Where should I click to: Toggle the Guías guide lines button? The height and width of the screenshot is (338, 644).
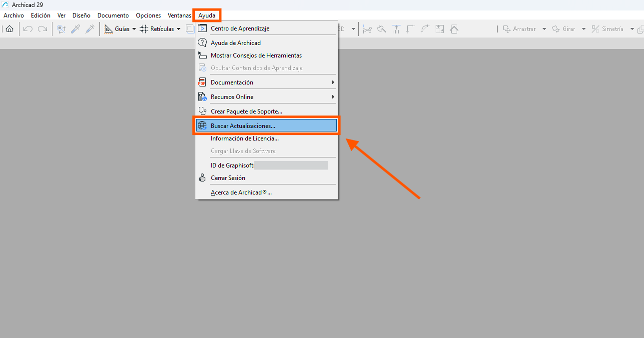116,29
